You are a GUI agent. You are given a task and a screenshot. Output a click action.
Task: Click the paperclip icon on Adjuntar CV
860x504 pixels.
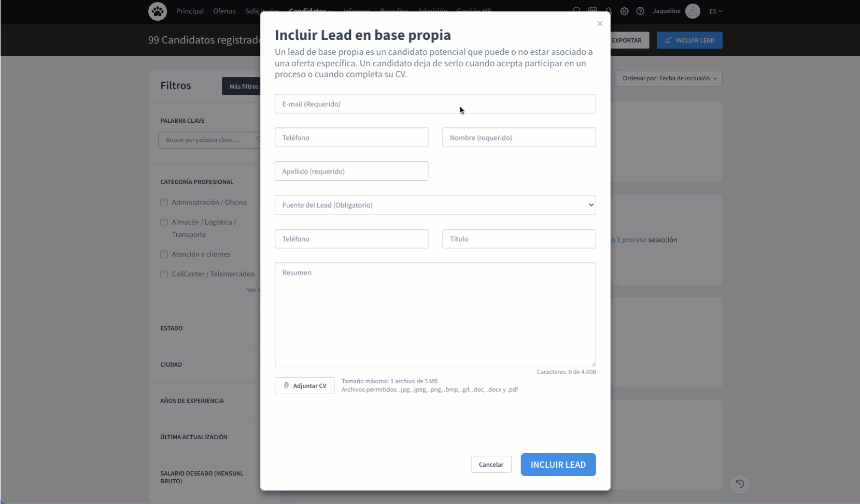point(286,385)
